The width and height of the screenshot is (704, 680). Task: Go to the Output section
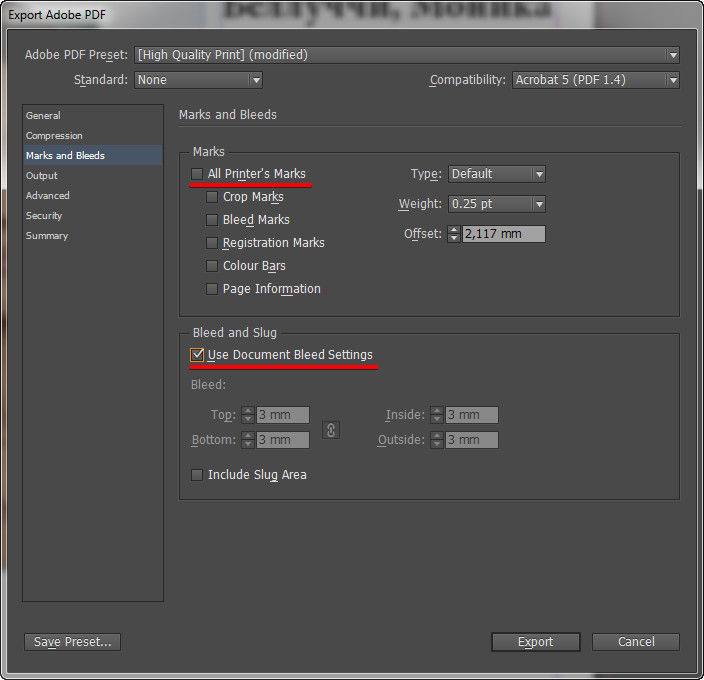tap(92, 175)
